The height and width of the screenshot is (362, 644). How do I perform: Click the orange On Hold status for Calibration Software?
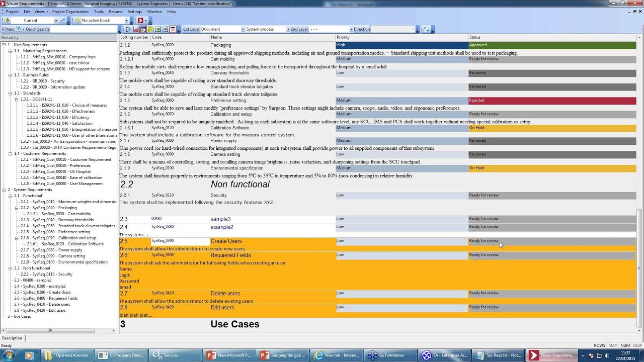click(552, 128)
